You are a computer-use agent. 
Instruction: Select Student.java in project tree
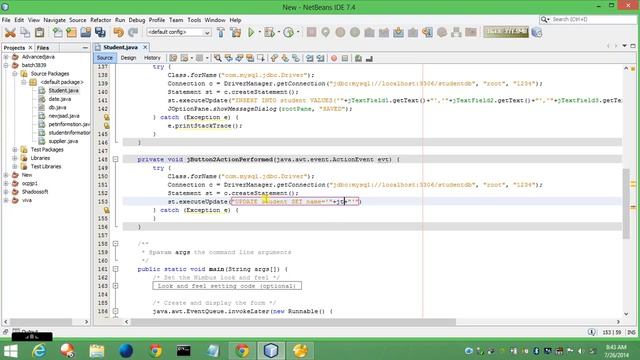(63, 91)
